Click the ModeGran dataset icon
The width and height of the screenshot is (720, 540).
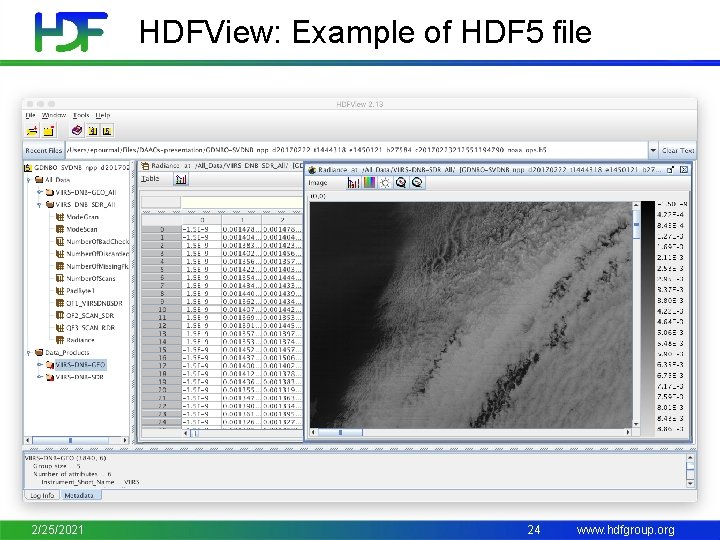(x=60, y=217)
